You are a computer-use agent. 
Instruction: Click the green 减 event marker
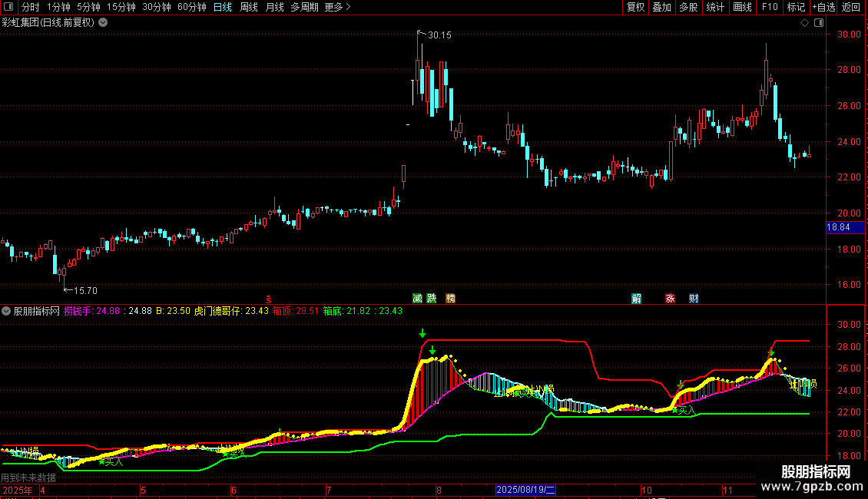tap(417, 298)
